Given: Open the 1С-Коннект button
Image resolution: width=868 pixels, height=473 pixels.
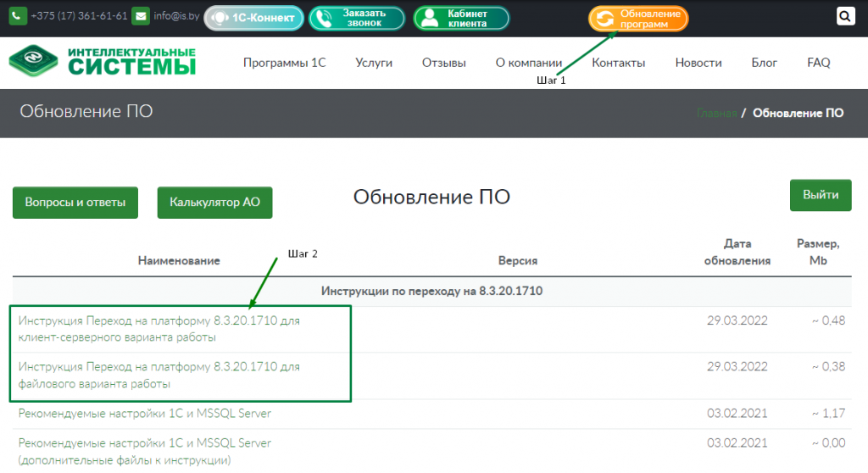Looking at the screenshot, I should click(x=253, y=19).
